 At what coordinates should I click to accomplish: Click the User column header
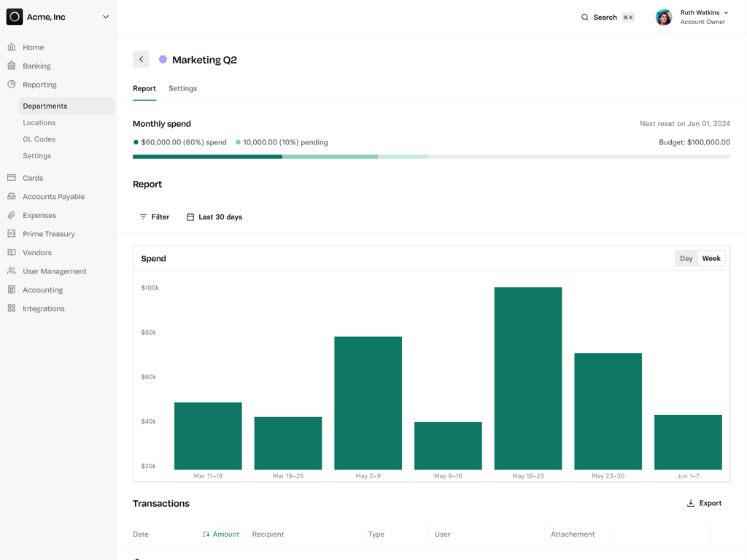pos(442,534)
